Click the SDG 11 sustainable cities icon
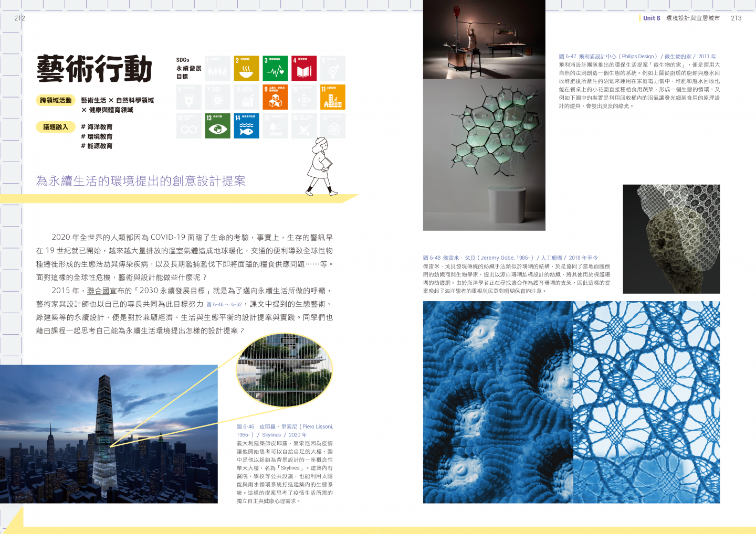Viewport: 756px width, 534px height. 333,97
